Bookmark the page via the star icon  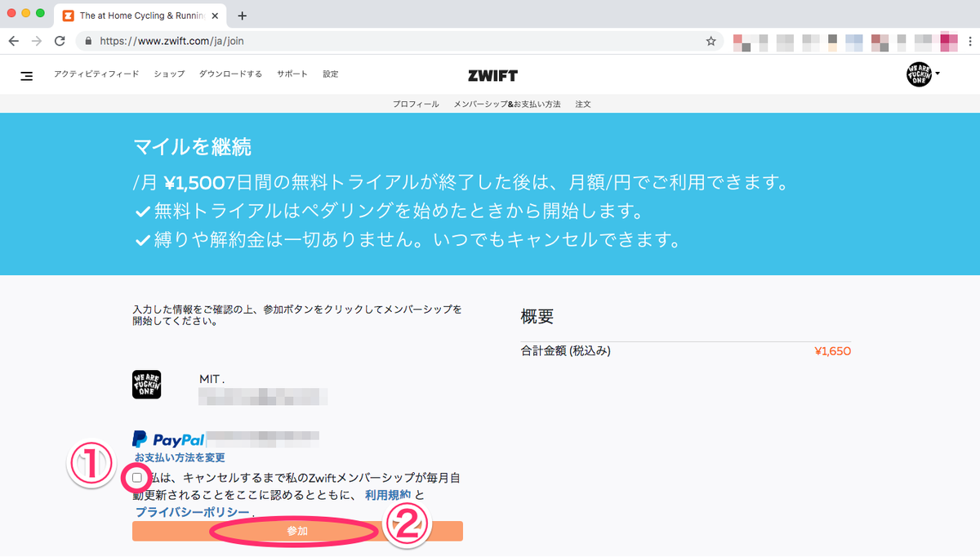710,40
